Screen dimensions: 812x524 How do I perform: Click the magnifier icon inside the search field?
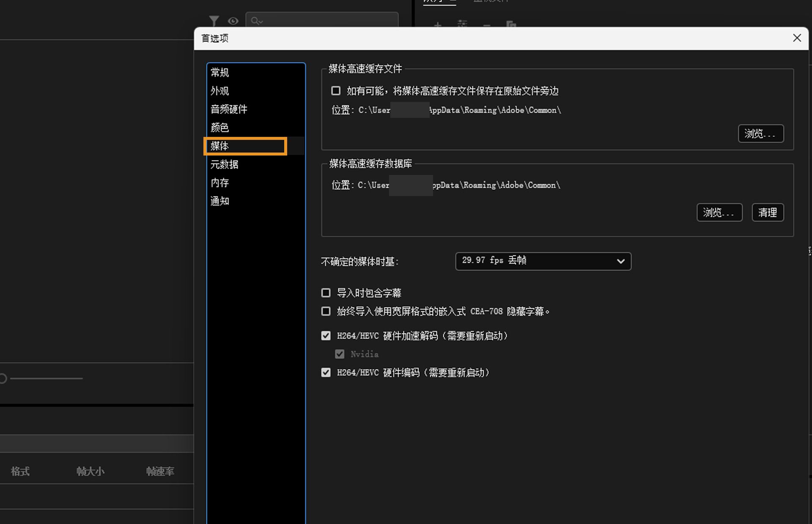[256, 21]
